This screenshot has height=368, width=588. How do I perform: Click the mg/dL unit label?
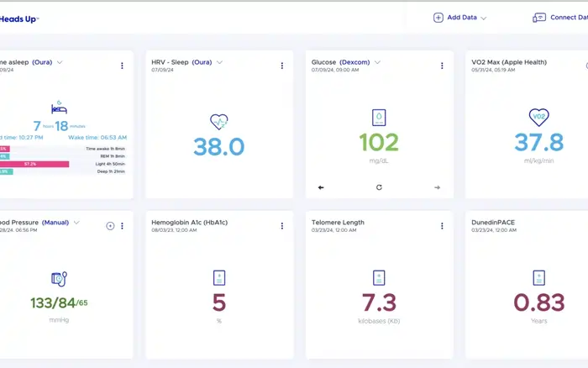[379, 161]
